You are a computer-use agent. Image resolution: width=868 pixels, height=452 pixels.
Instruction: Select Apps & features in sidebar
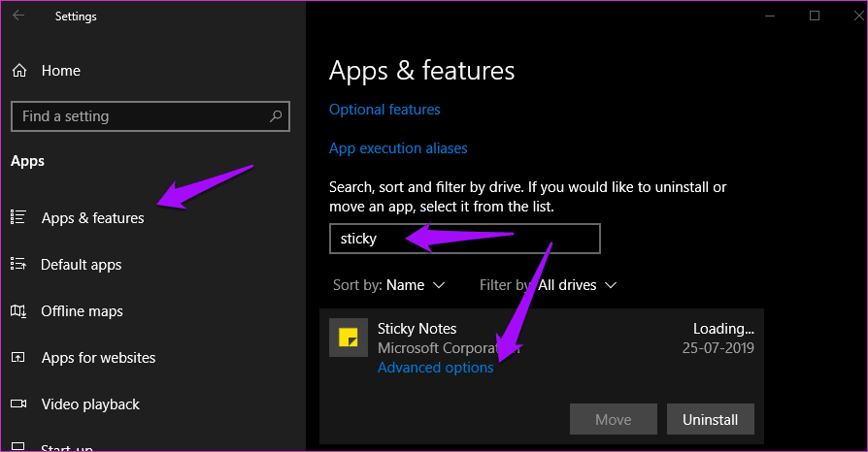(x=92, y=218)
